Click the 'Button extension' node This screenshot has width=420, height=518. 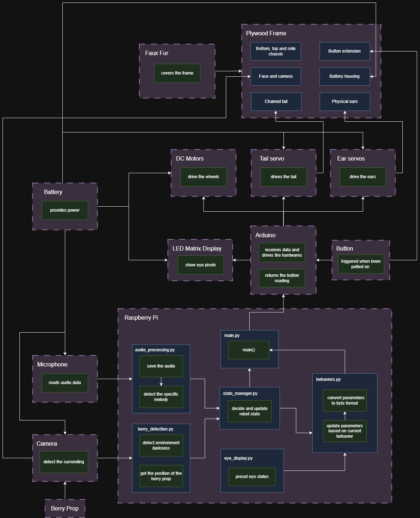[344, 51]
